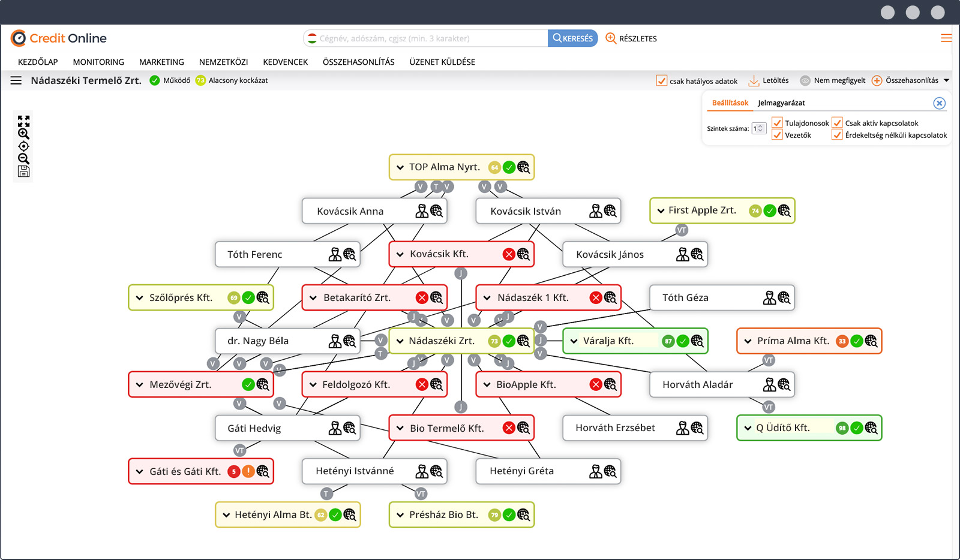The image size is (960, 560).
Task: Expand the Váralja Kft. node chevron
Action: coord(574,341)
